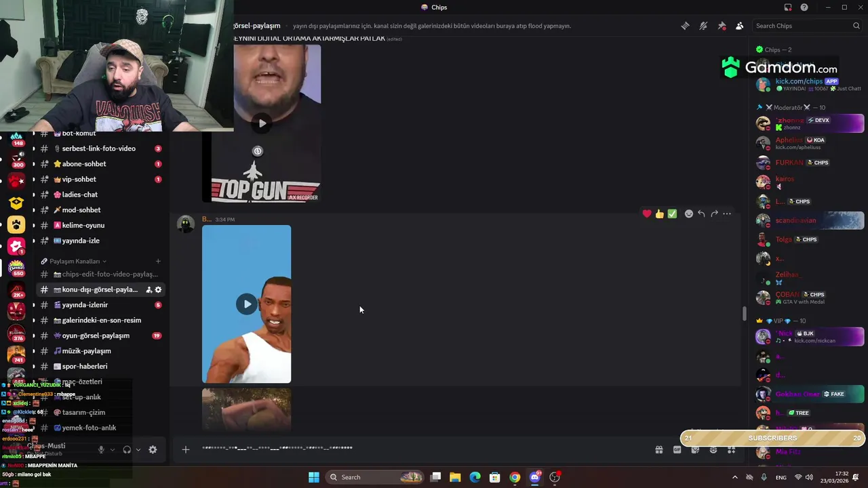Play the Top Gun video
The width and height of the screenshot is (868, 488).
tap(262, 123)
